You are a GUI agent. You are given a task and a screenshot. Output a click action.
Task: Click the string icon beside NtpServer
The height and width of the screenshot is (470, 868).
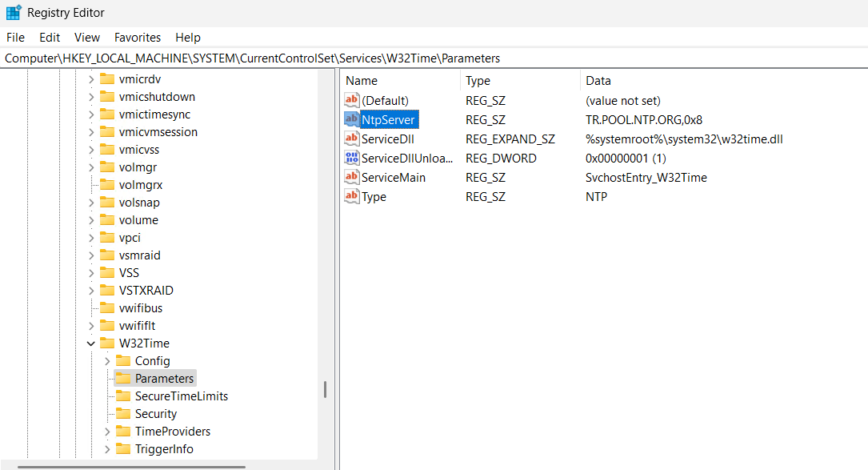pos(352,119)
